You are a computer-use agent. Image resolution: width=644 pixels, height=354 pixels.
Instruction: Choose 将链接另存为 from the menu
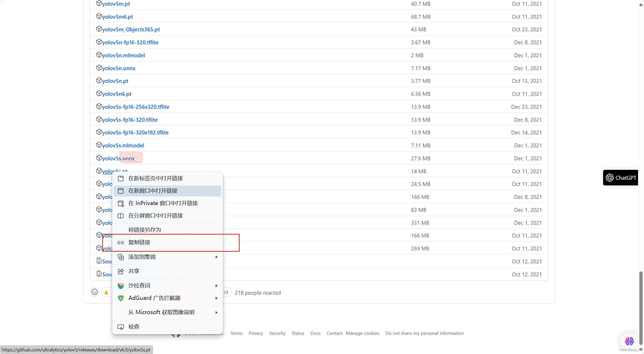(144, 229)
